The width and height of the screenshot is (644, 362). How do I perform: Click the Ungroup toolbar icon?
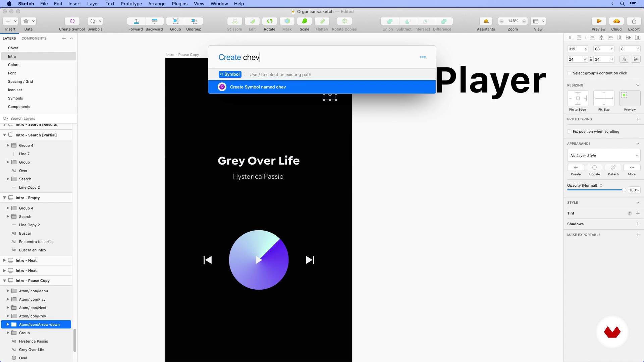(194, 21)
